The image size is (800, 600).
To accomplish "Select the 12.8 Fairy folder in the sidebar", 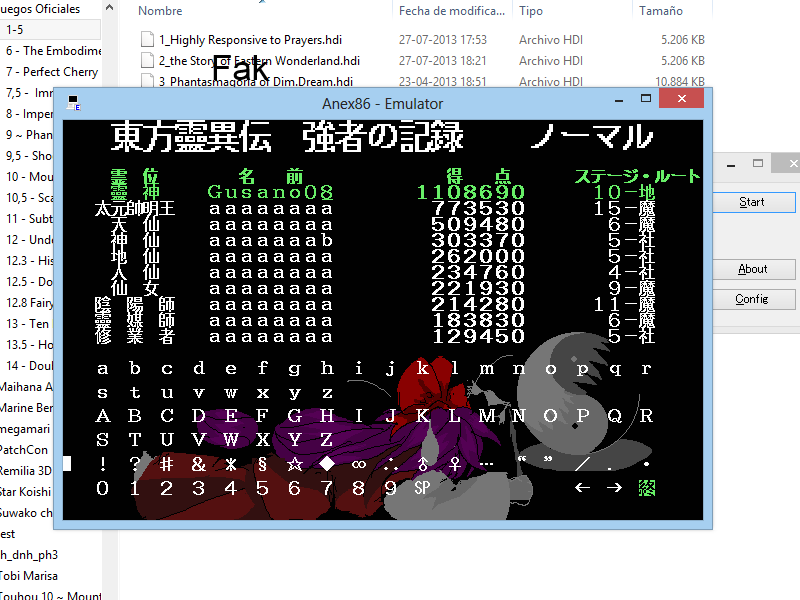I will click(29, 303).
